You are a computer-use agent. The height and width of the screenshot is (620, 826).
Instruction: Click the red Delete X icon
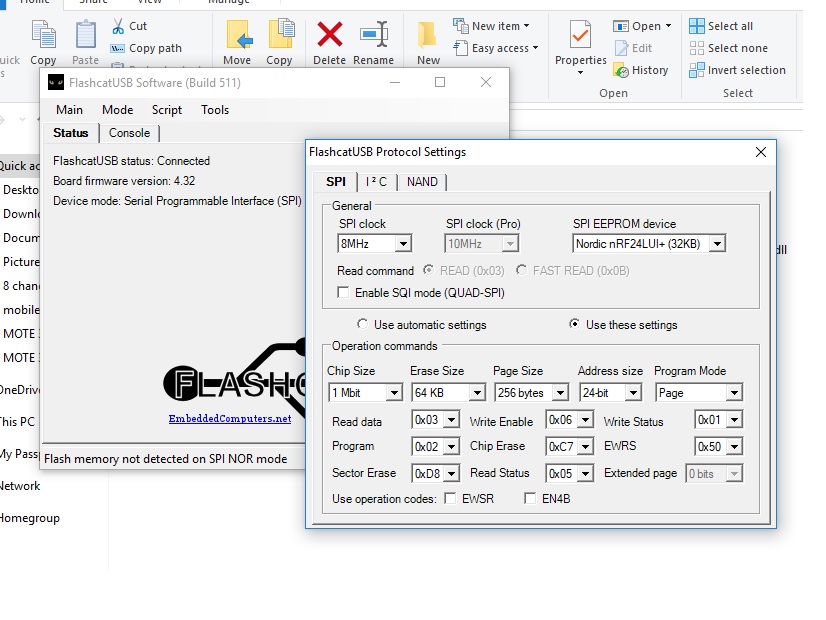pos(330,35)
